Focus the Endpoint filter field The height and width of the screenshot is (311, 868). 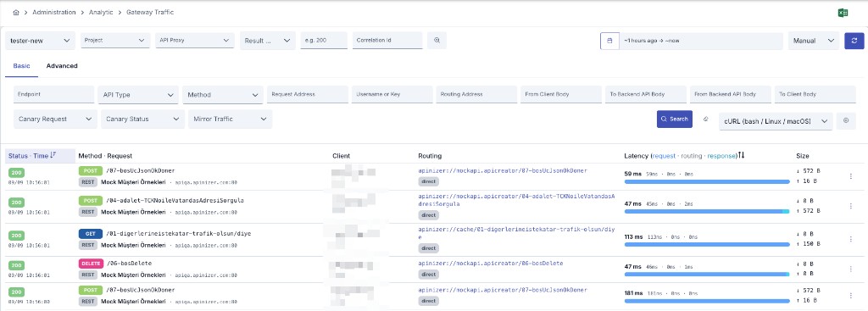click(x=53, y=95)
